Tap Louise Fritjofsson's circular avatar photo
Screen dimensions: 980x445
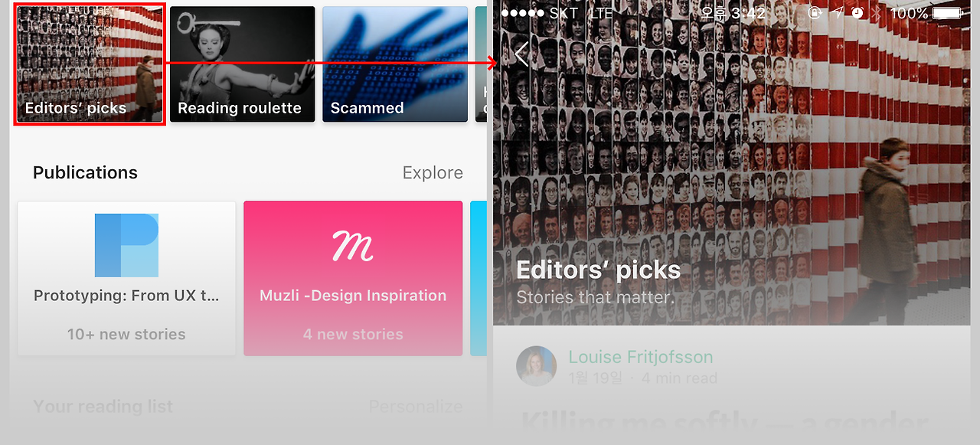[x=537, y=366]
